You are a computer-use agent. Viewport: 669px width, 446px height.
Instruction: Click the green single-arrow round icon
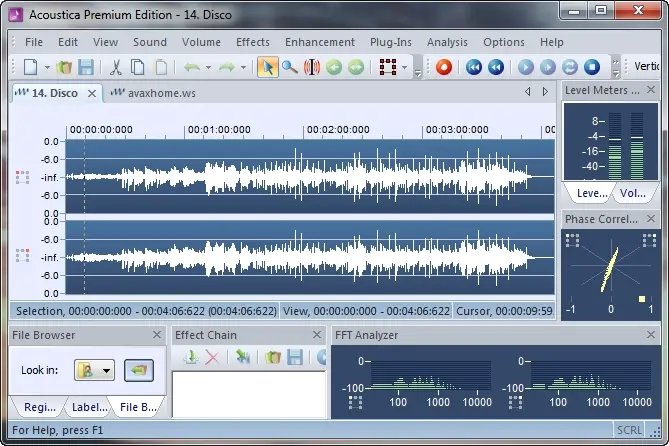(x=334, y=67)
